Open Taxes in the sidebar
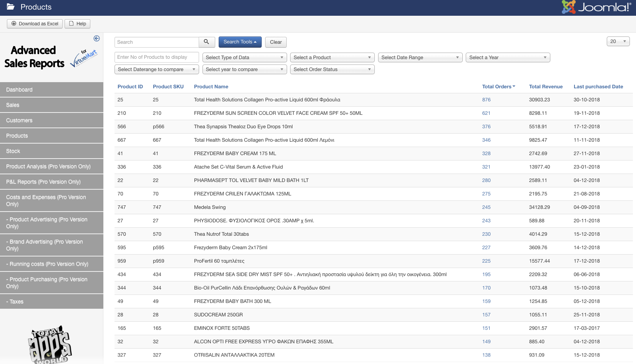This screenshot has height=364, width=636. [x=51, y=301]
